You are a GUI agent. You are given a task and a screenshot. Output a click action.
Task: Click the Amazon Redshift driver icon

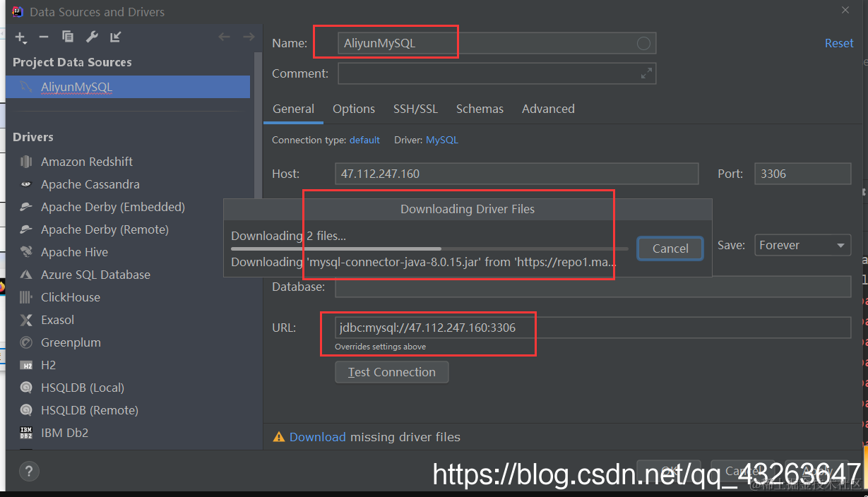tap(26, 162)
